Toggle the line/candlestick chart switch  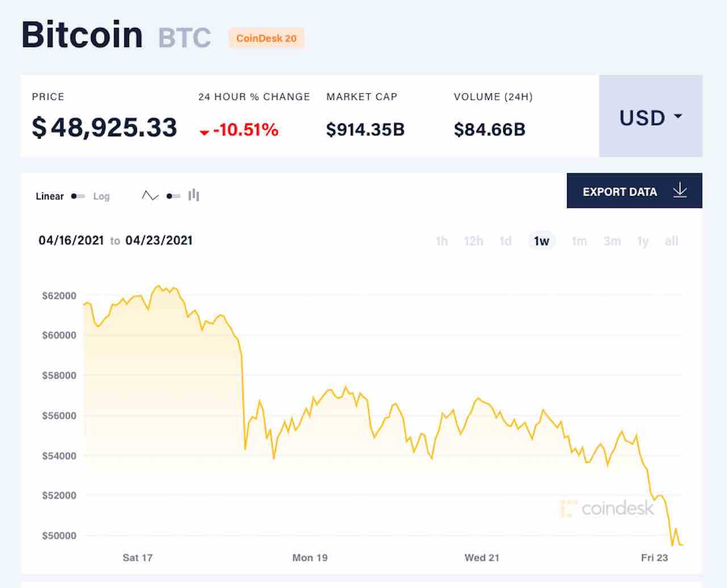coord(173,196)
